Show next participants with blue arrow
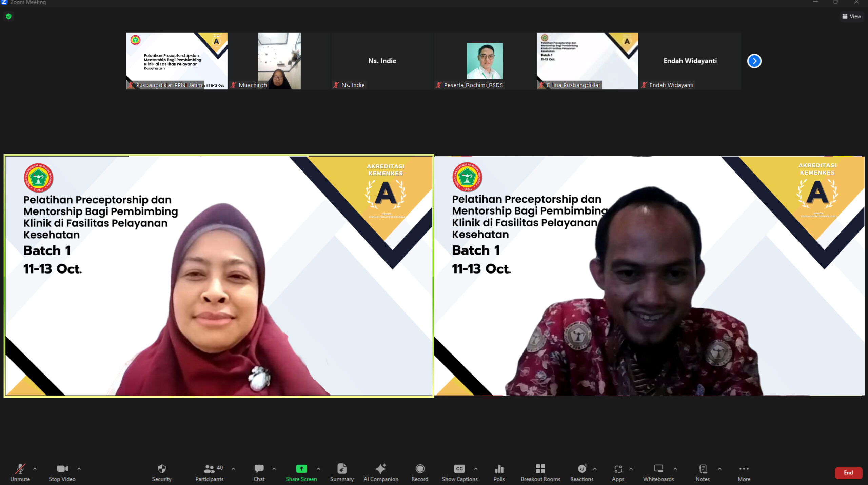868x485 pixels. click(x=754, y=61)
